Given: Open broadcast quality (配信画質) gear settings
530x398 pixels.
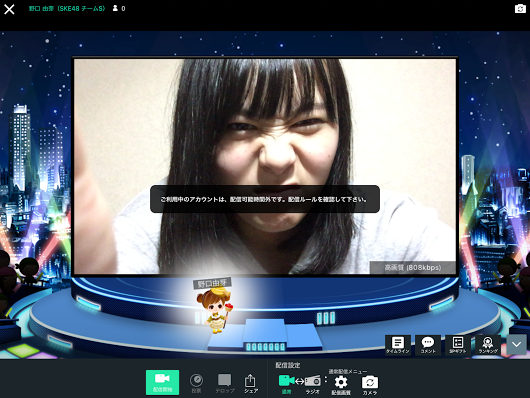Looking at the screenshot, I should pyautogui.click(x=341, y=385).
